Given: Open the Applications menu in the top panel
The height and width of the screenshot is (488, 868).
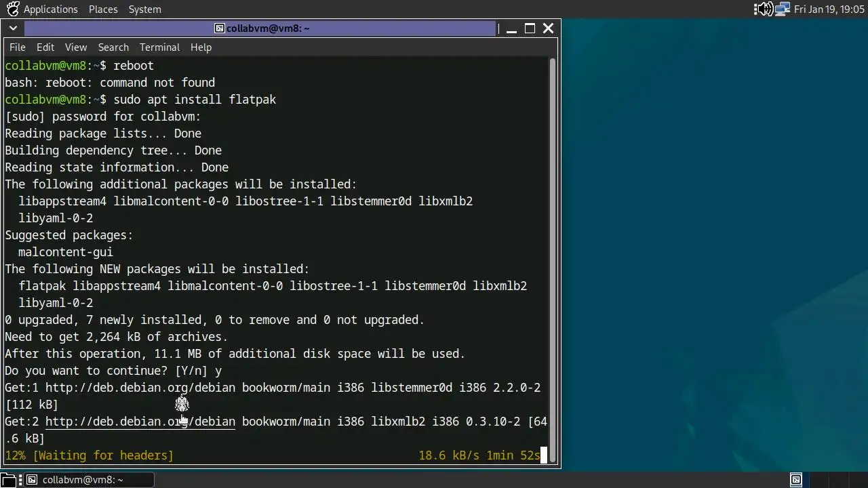Looking at the screenshot, I should coord(50,9).
